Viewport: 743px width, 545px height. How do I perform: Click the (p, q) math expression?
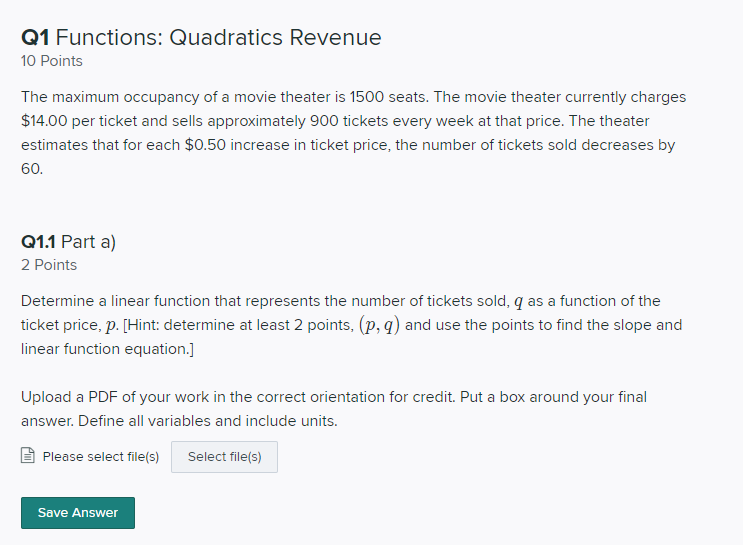(x=379, y=326)
